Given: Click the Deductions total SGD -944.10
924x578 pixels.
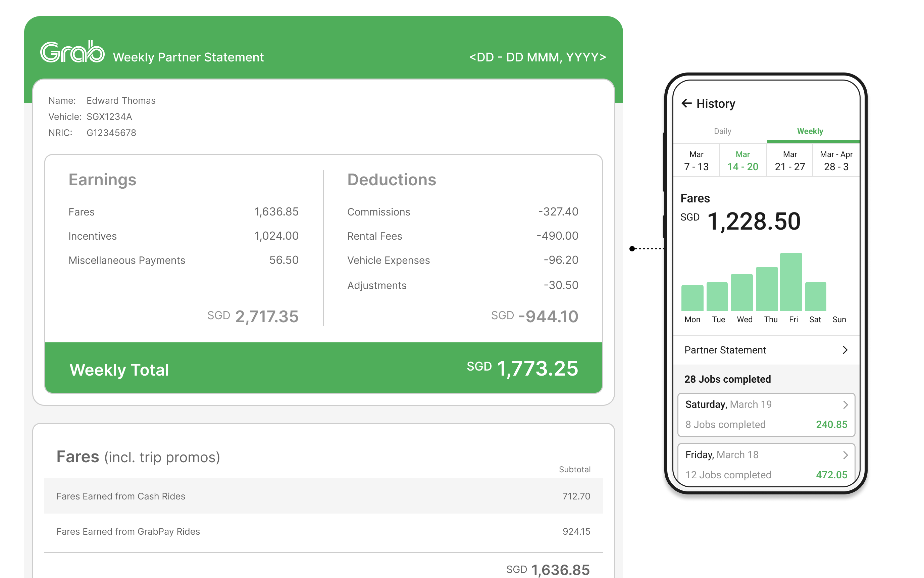Looking at the screenshot, I should 534,317.
